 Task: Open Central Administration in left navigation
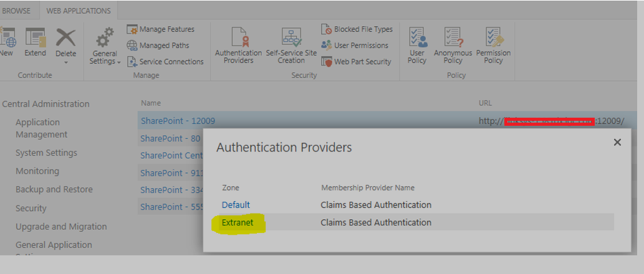click(x=46, y=104)
